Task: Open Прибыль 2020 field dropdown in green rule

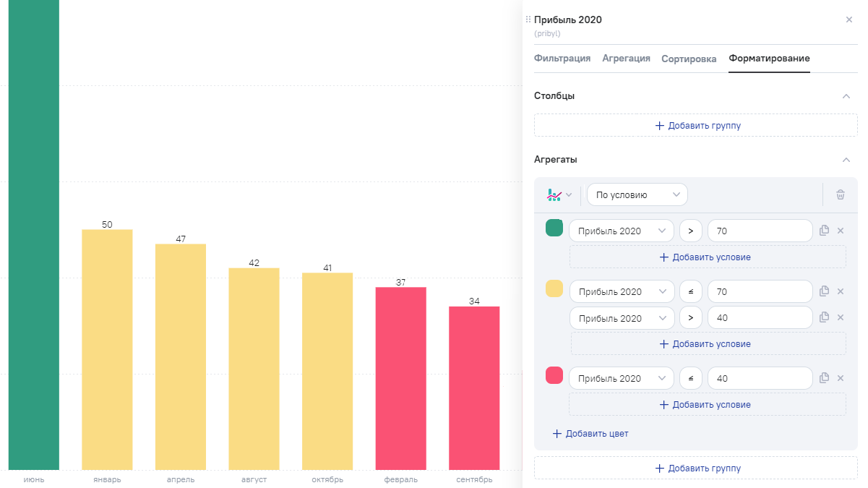Action: pyautogui.click(x=621, y=231)
